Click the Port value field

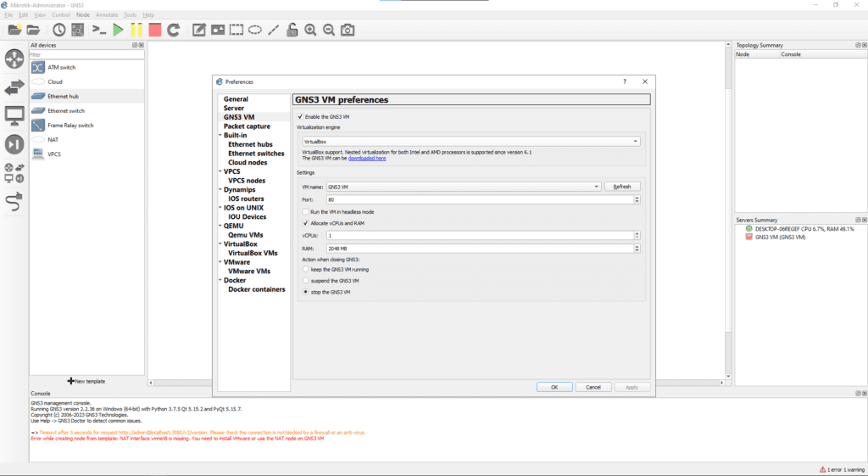[x=480, y=199]
